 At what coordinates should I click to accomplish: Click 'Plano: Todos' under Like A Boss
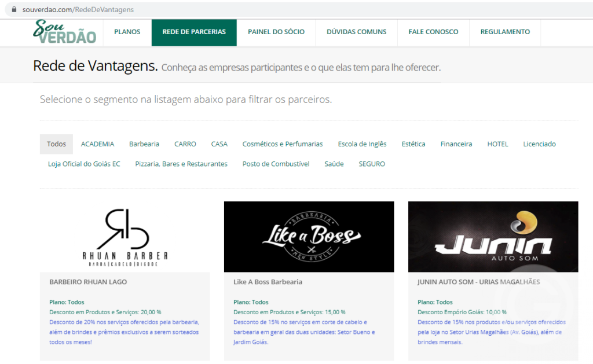click(251, 303)
